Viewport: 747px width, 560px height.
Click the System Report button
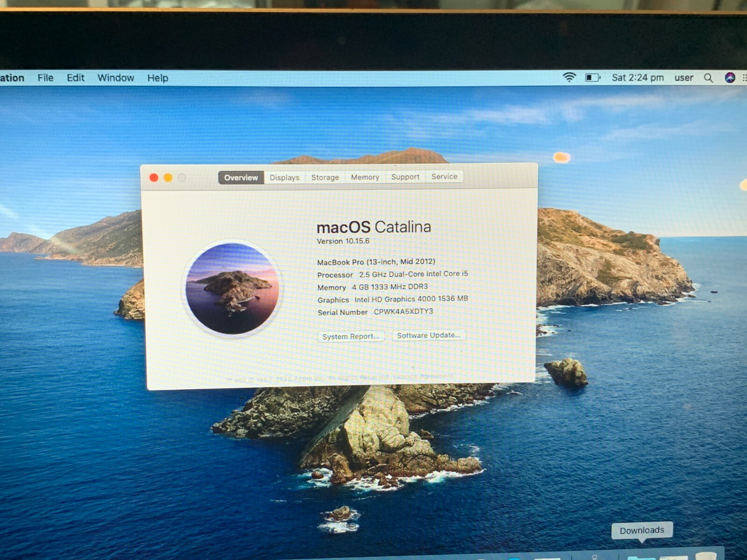(x=351, y=336)
